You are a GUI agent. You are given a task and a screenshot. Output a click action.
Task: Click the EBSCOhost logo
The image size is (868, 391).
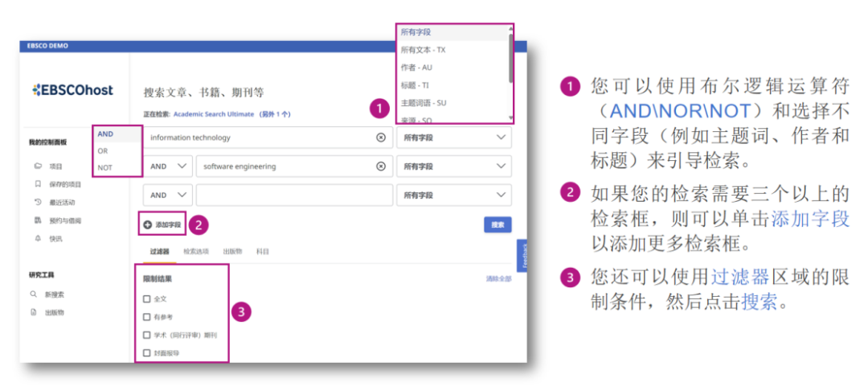(x=72, y=90)
